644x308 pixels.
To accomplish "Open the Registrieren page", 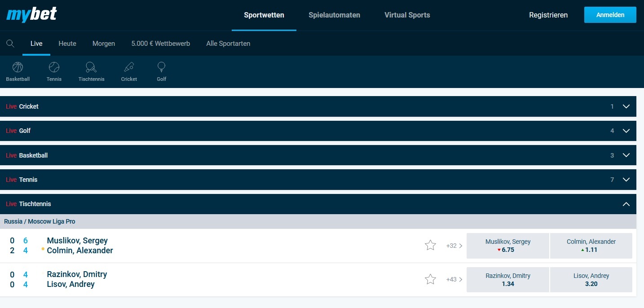I will point(548,15).
